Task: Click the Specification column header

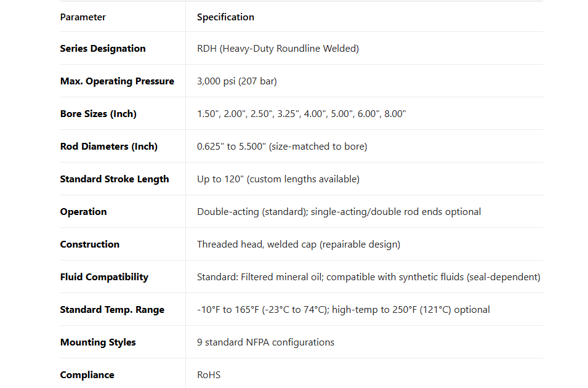Action: coord(225,17)
